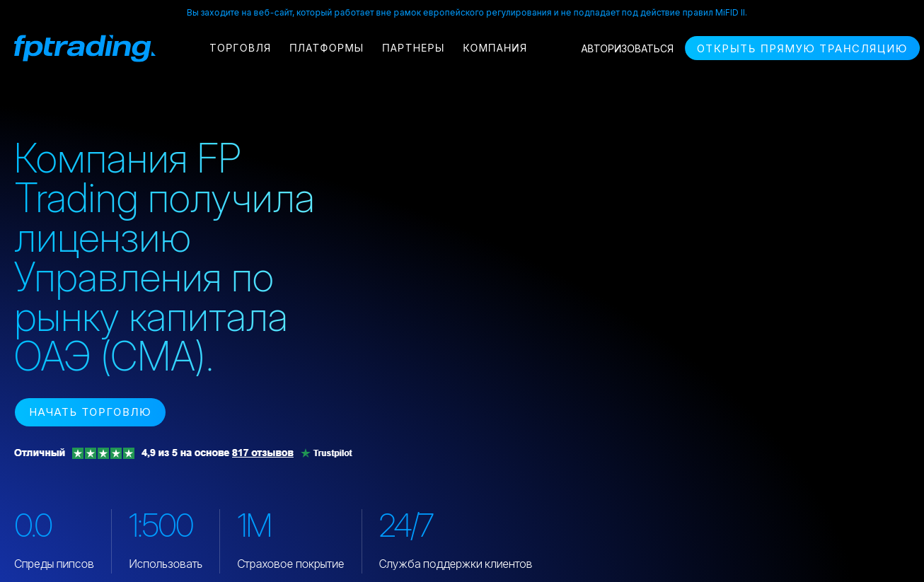Click the Использовать label
Viewport: 924px width, 582px height.
pos(166,564)
